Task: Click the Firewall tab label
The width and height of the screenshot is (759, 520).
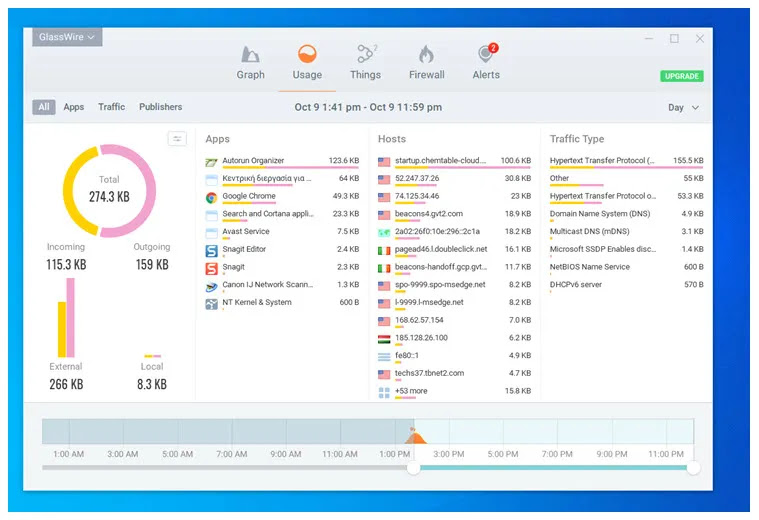Action: [426, 75]
